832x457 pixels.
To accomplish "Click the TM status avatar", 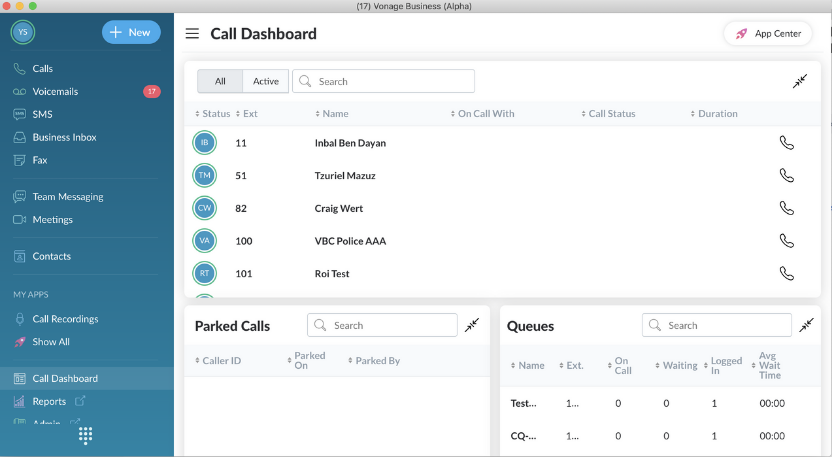I will click(204, 175).
